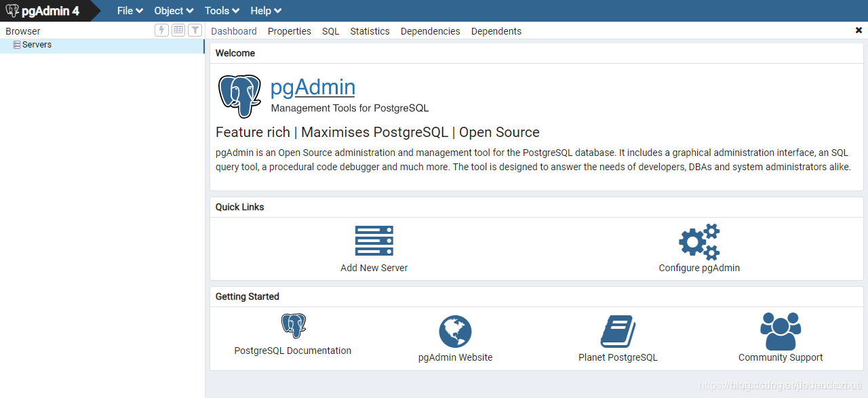Click the Configure pgAdmin gears icon
This screenshot has height=398, width=868.
699,242
